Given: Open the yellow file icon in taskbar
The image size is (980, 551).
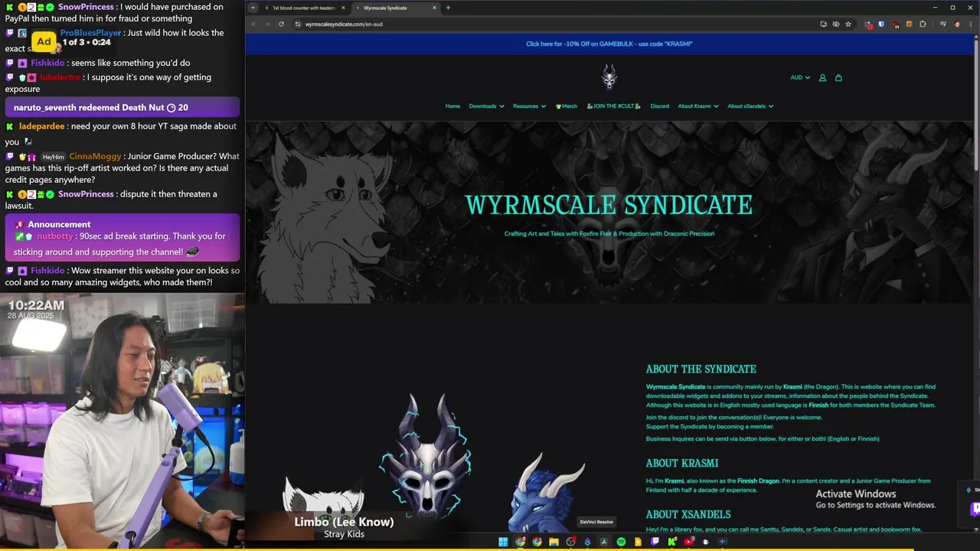Looking at the screenshot, I should [x=638, y=542].
